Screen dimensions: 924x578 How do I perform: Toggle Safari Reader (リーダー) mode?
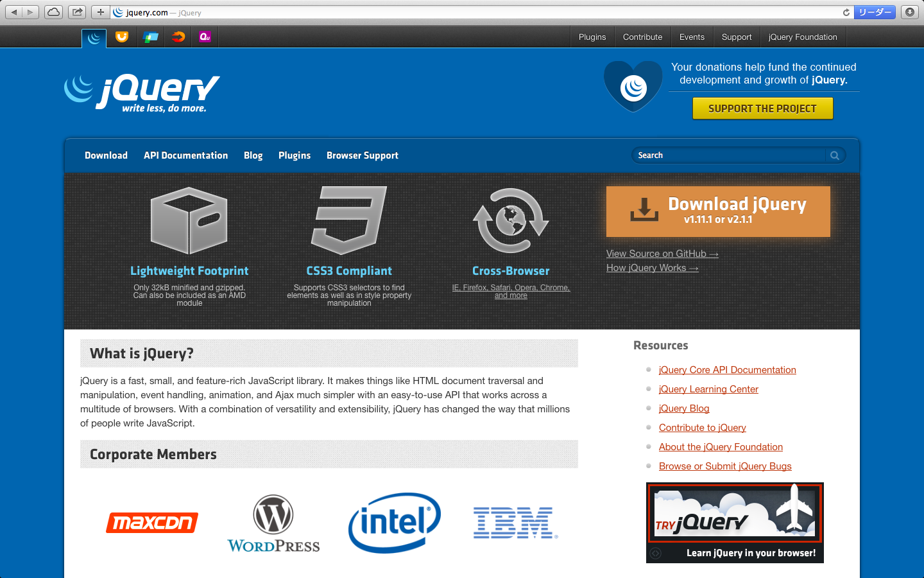(875, 12)
